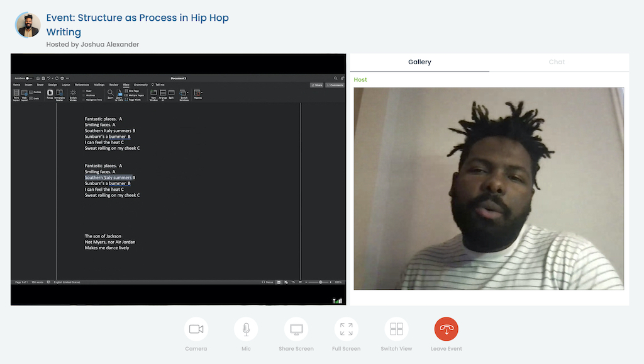Click the 200% zoom level value
Viewport: 644px width, 364px height.
pyautogui.click(x=338, y=282)
